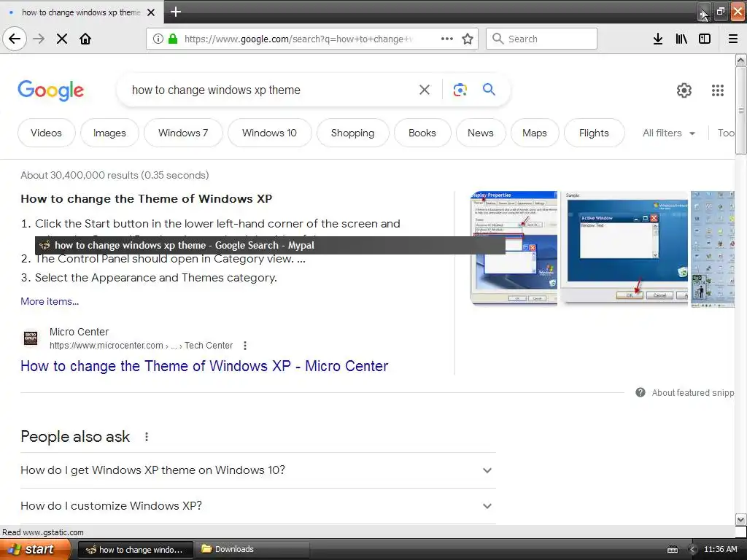747x560 pixels.
Task: Clear the Google search query
Action: pos(425,90)
